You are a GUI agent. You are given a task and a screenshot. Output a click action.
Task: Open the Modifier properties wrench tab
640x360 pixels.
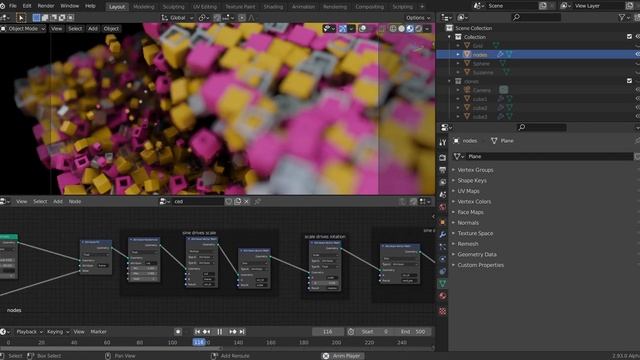(442, 234)
